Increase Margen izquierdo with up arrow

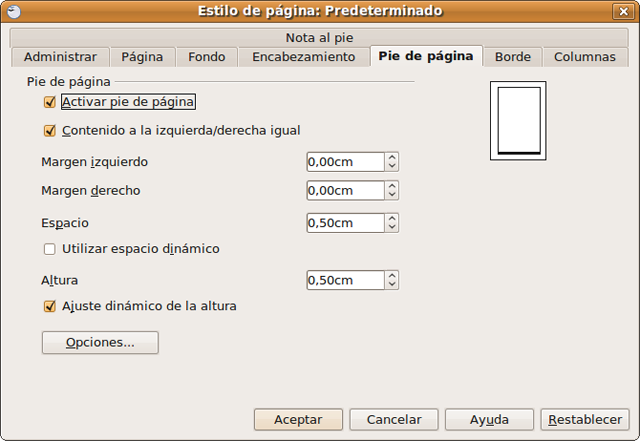pyautogui.click(x=392, y=157)
